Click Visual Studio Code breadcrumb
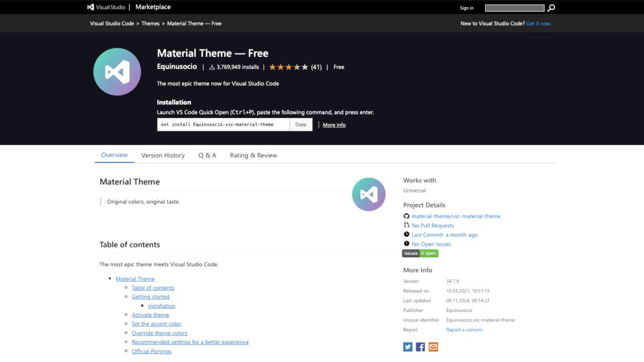This screenshot has height=362, width=644. click(x=112, y=24)
